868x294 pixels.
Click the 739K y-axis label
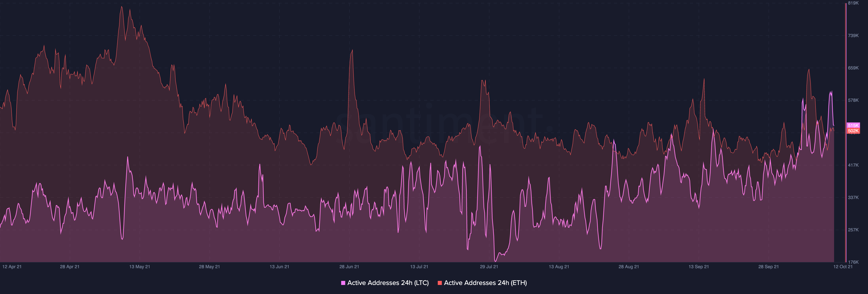click(x=853, y=36)
